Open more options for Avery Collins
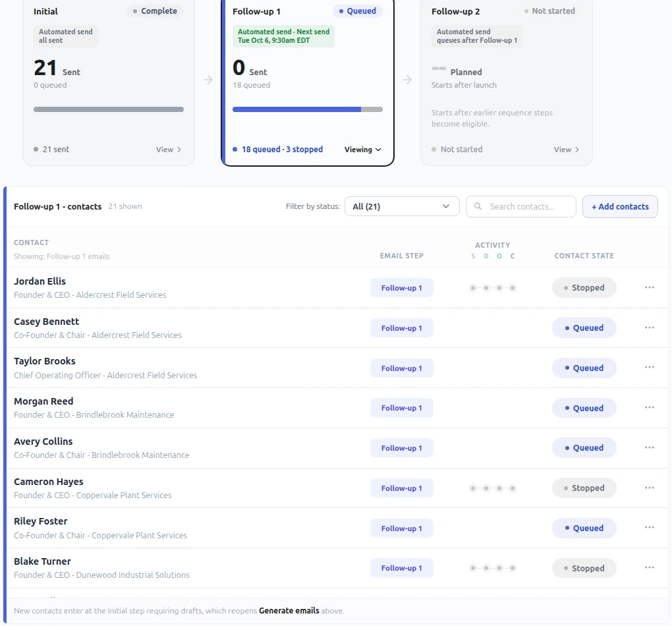 pos(650,447)
